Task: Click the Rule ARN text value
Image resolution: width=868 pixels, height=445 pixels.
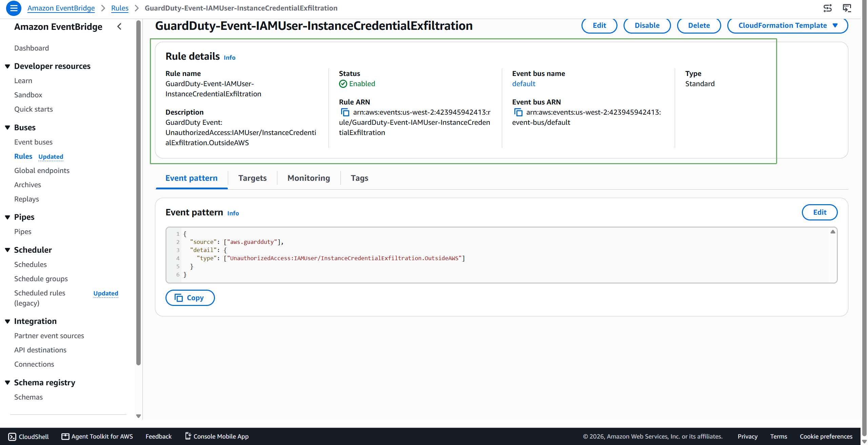Action: click(415, 122)
